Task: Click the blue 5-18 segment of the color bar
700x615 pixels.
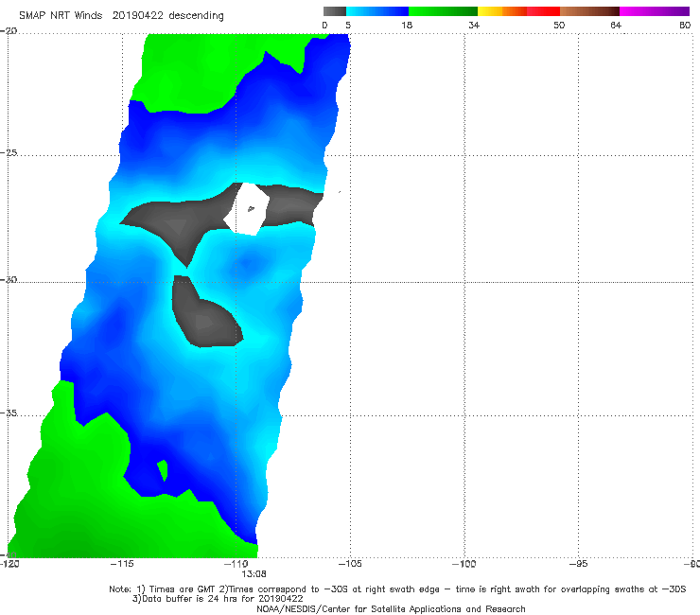Action: point(377,11)
